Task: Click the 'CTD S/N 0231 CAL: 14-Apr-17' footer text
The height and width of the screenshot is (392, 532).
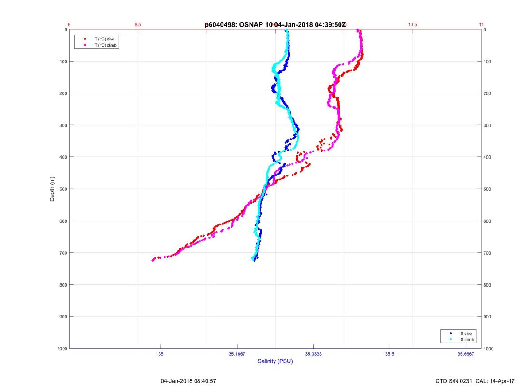Action: point(475,381)
